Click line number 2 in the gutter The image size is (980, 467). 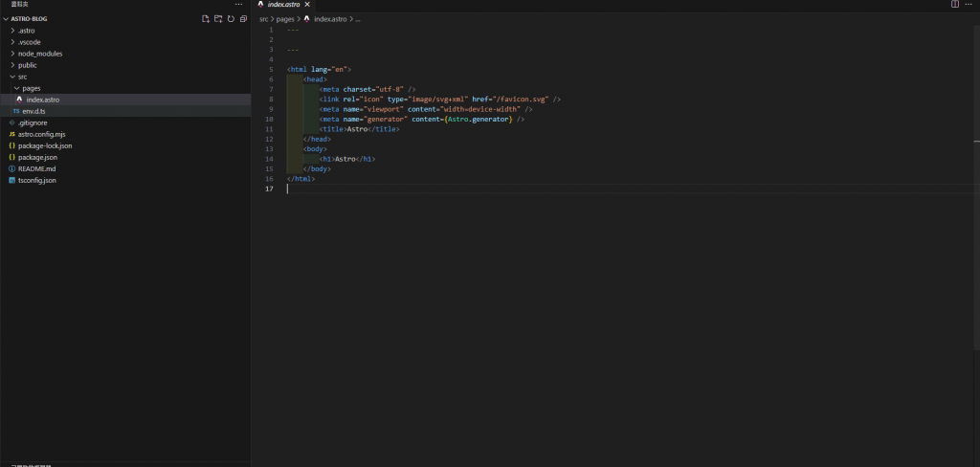(x=271, y=39)
